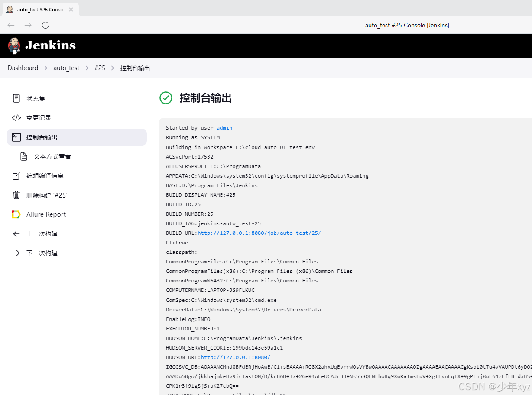Image resolution: width=532 pixels, height=395 pixels.
Task: Click ComSpec cmd.exe console line
Action: point(221,300)
